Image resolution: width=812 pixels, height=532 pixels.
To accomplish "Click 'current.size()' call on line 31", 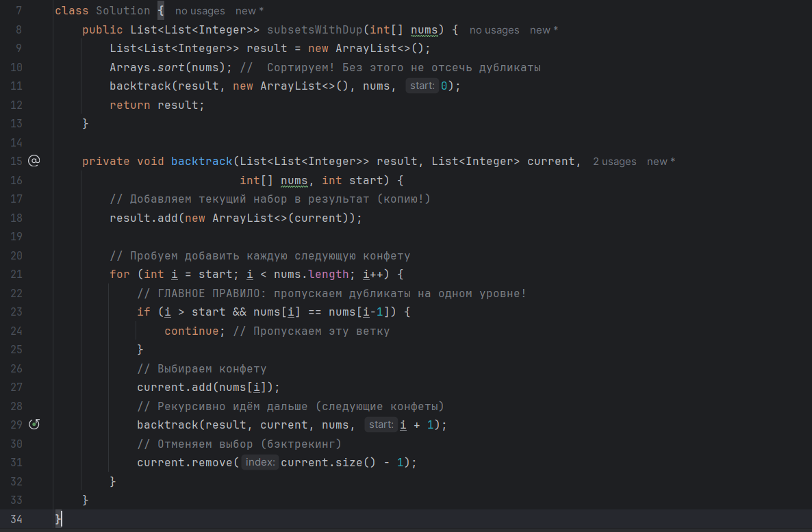I will point(328,463).
